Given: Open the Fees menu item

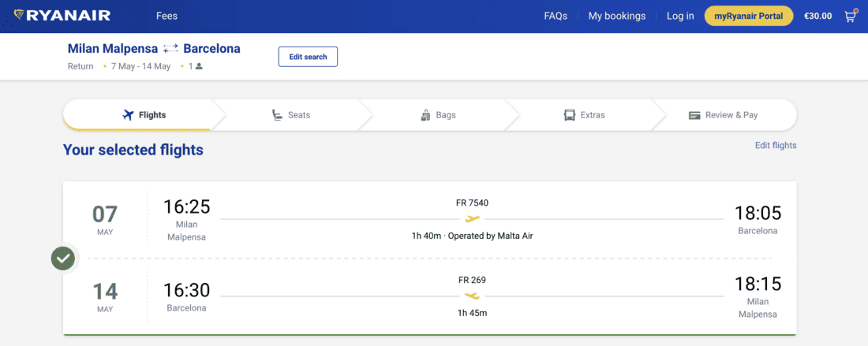Looking at the screenshot, I should click(x=166, y=16).
